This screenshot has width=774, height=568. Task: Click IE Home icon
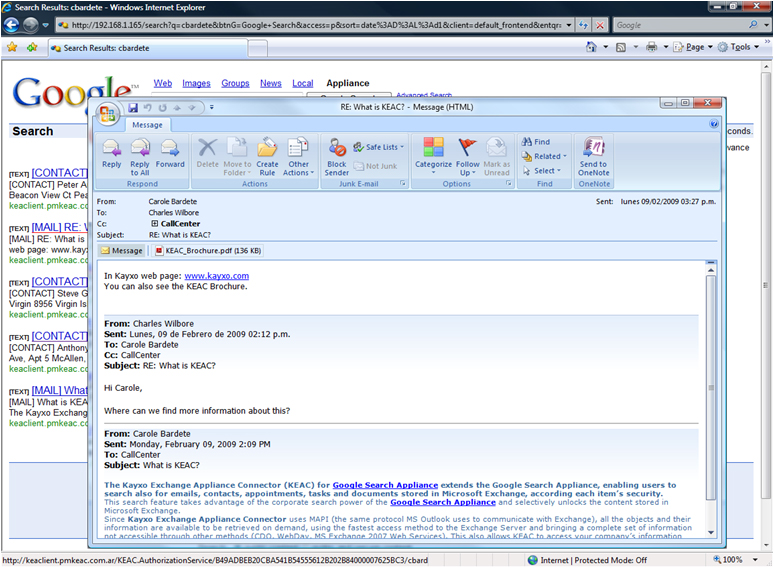click(591, 47)
